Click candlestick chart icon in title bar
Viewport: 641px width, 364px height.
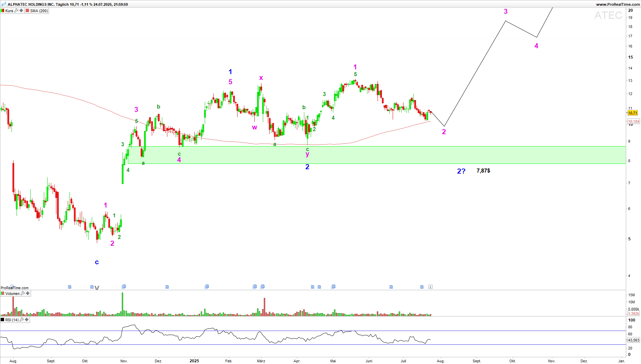click(4, 4)
